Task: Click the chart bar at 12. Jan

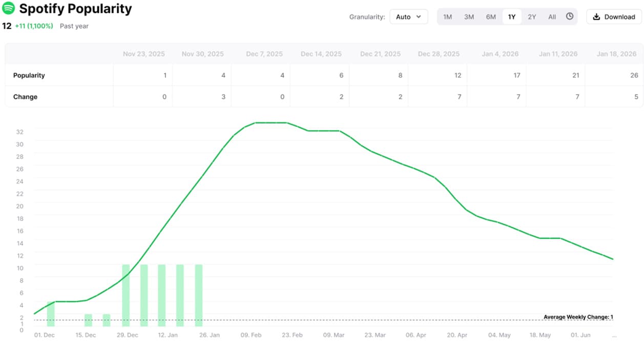Action: point(162,295)
